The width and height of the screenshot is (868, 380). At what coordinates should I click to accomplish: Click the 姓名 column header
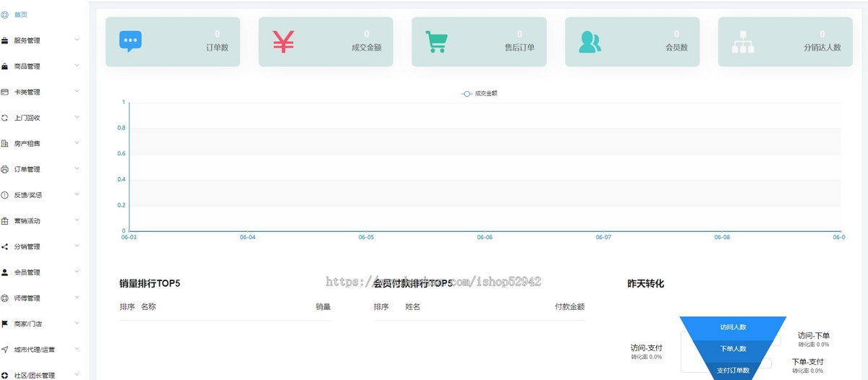[x=413, y=307]
